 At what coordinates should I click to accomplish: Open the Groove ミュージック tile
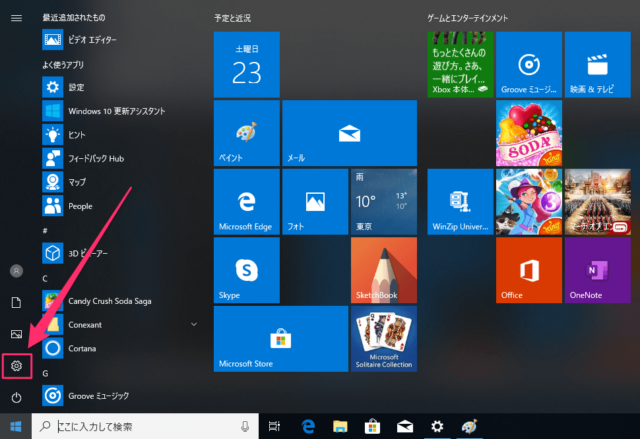point(529,64)
